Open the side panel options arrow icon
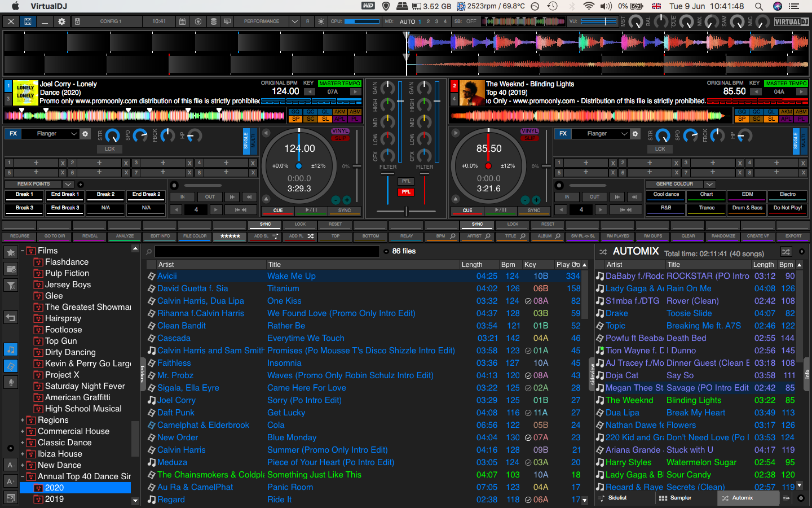 coord(787,498)
